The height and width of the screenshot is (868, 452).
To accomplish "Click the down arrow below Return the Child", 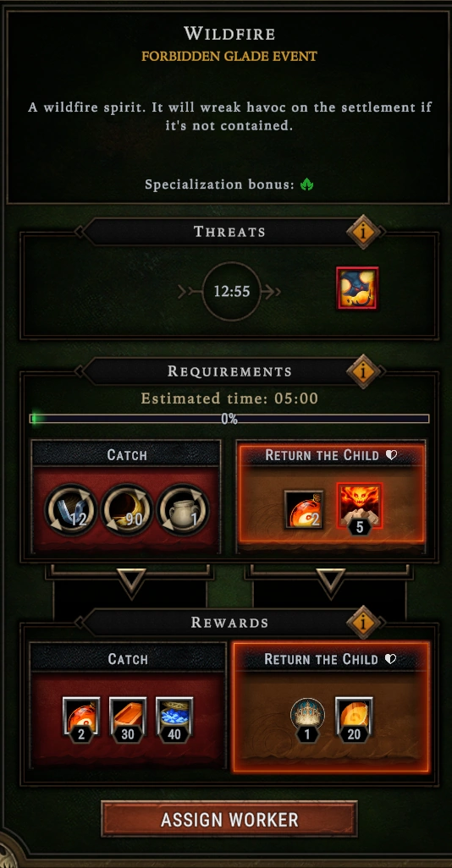I will [331, 582].
